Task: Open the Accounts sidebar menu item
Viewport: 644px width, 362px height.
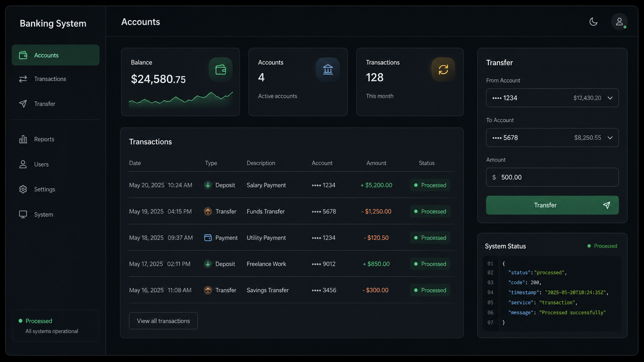Action: (x=55, y=55)
